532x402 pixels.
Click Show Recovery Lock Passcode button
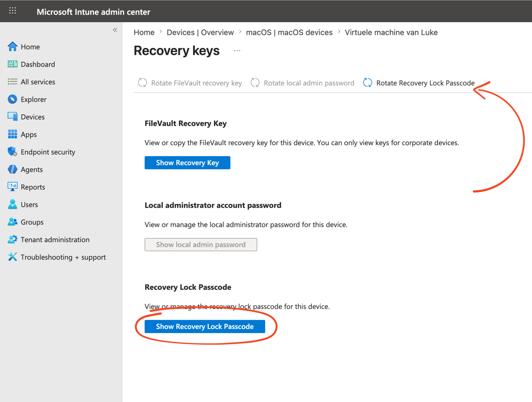point(205,327)
